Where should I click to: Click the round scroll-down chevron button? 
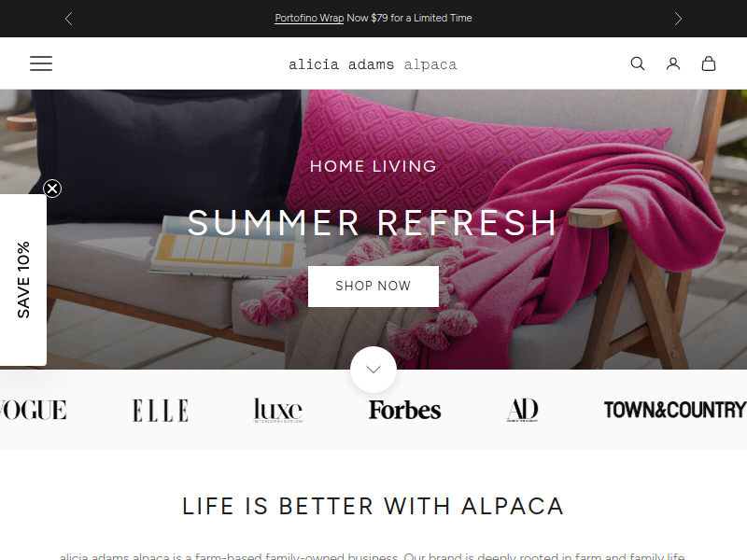[373, 370]
